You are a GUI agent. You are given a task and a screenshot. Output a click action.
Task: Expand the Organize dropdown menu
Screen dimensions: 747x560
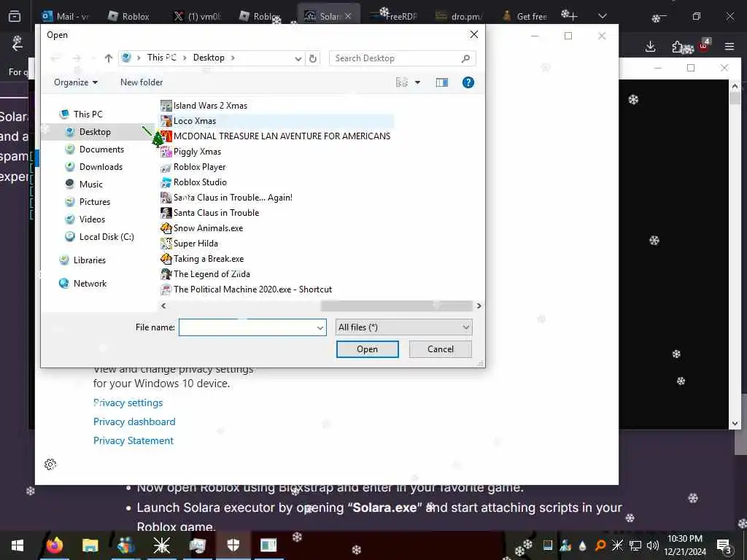(76, 82)
